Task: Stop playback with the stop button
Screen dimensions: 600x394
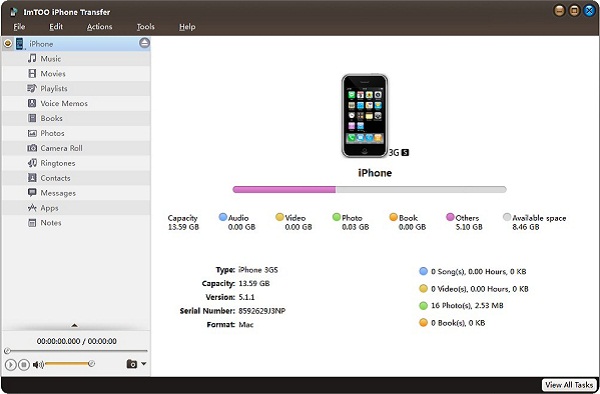Action: coord(24,365)
